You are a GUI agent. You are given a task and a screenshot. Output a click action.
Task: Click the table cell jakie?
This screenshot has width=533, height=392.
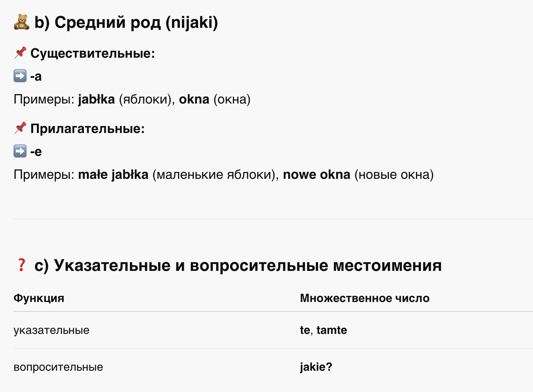click(316, 367)
